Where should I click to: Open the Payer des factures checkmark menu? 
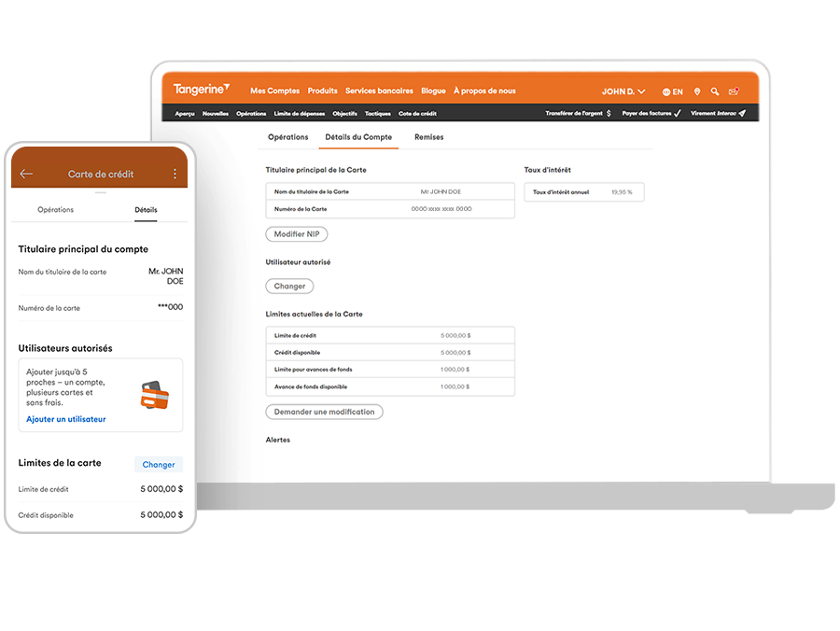click(x=677, y=113)
